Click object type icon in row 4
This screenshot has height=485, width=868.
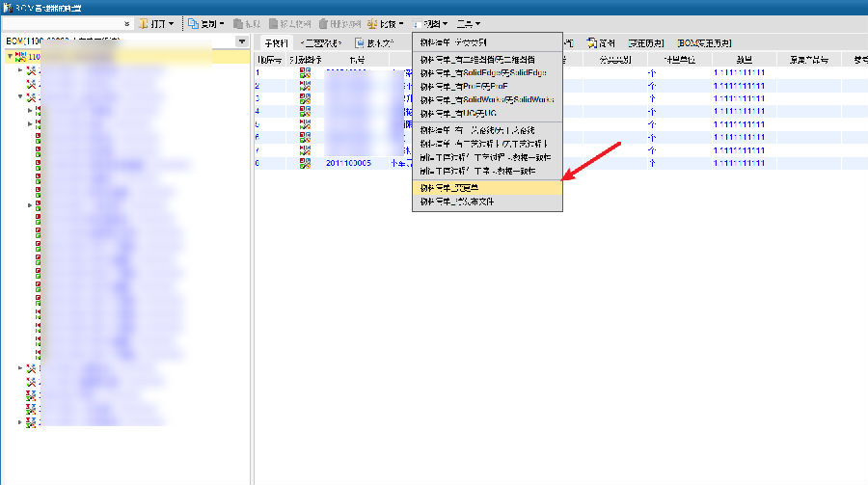[x=305, y=111]
